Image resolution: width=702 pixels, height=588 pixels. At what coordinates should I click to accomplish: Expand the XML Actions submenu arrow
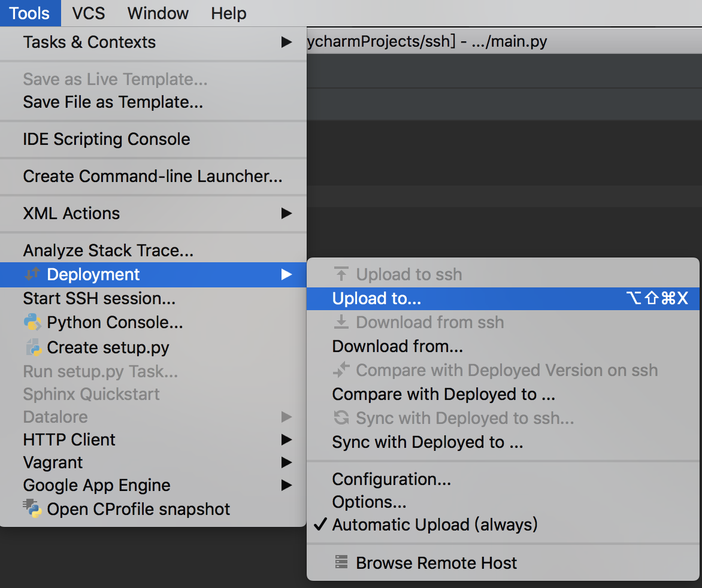point(286,213)
